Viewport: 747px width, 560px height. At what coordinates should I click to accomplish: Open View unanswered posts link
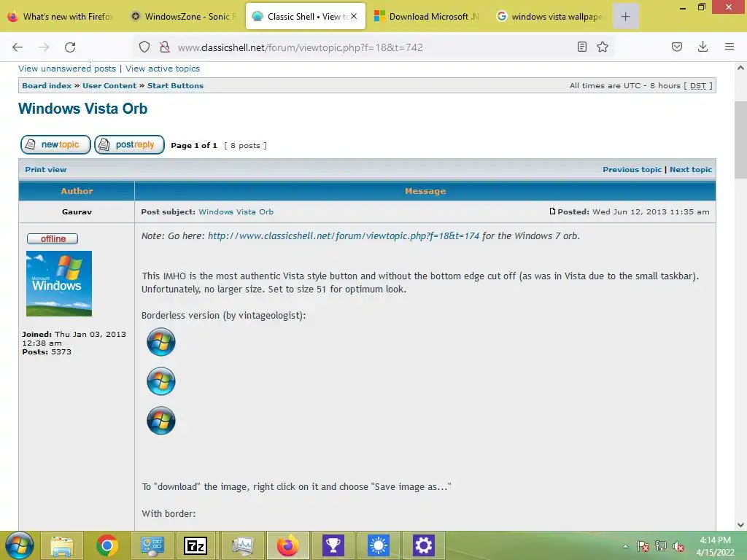click(67, 69)
